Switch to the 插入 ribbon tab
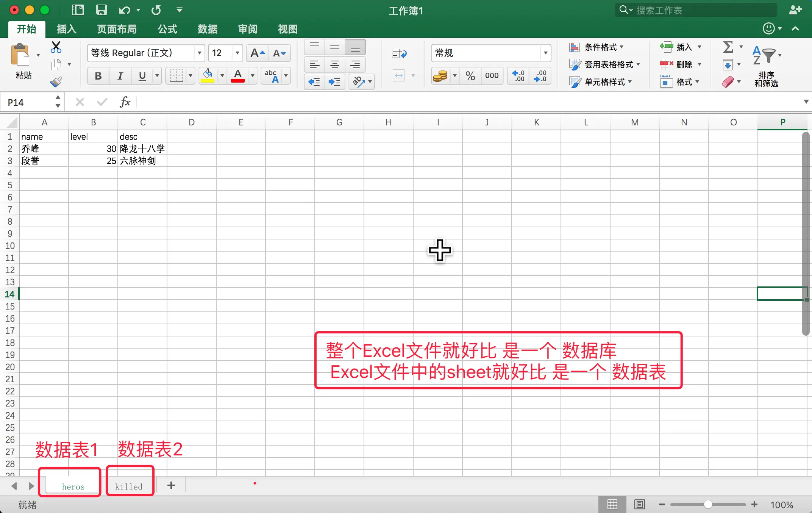Screen dimensions: 812x513 click(x=67, y=29)
